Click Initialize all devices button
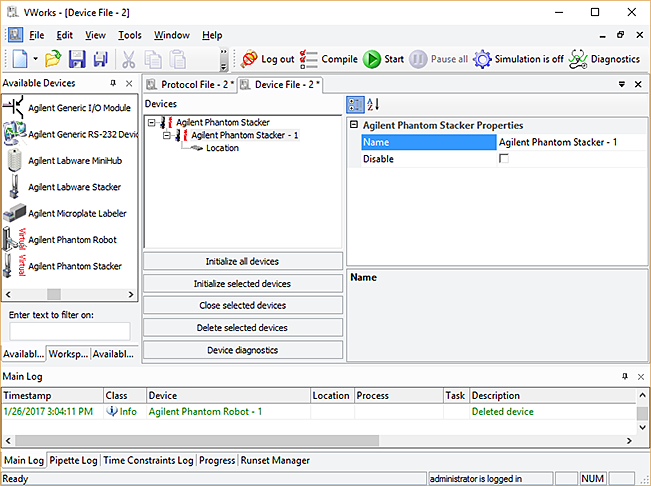This screenshot has width=651, height=486. coord(243,262)
